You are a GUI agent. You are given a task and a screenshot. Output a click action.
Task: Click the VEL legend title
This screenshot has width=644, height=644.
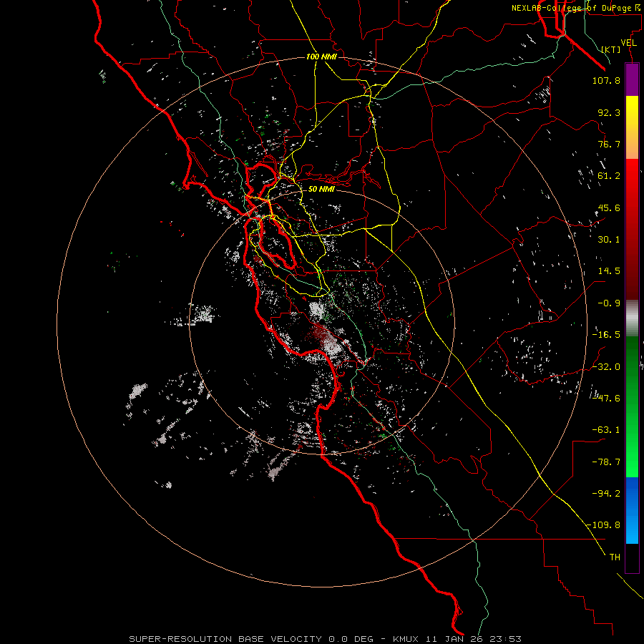pos(628,43)
